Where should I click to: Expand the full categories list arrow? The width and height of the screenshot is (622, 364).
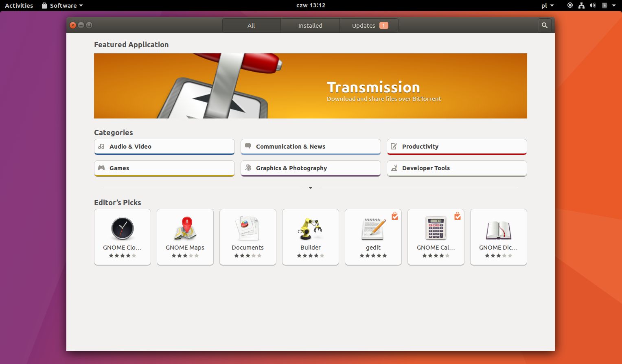pos(311,188)
